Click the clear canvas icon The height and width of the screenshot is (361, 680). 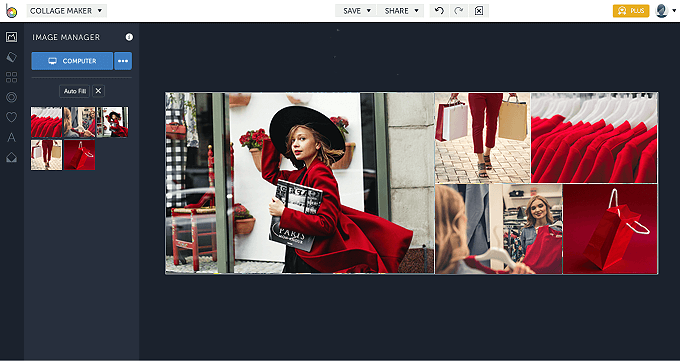click(x=479, y=10)
